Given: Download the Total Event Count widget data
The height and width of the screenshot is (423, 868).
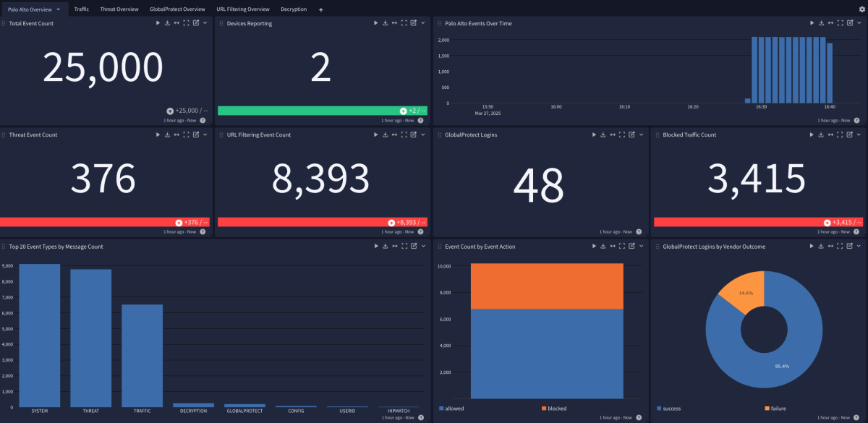Looking at the screenshot, I should click(x=167, y=23).
